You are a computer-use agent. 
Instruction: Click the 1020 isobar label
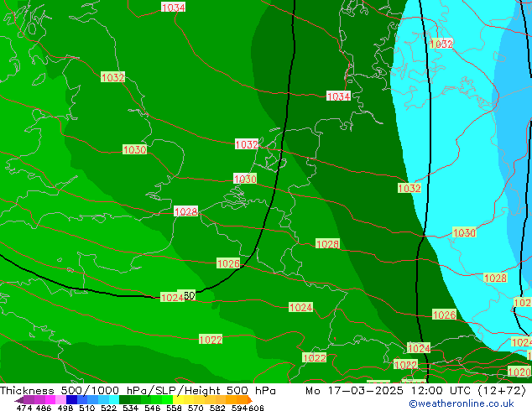[519, 372]
